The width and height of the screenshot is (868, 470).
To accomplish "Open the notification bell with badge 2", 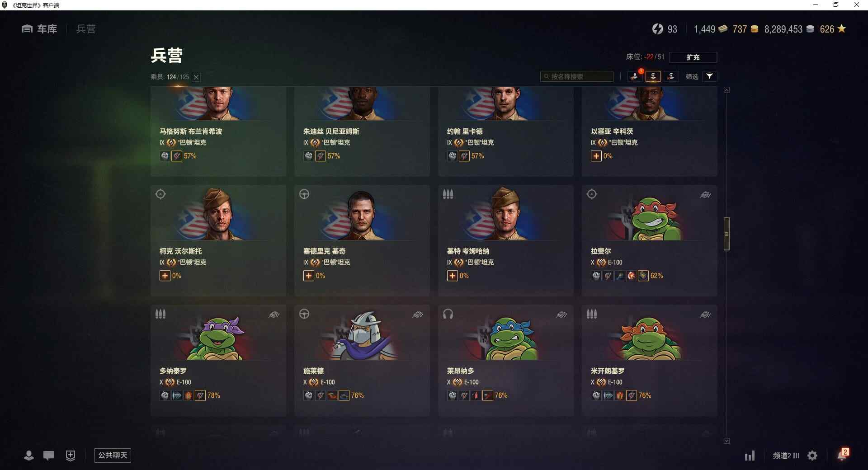I will click(x=843, y=455).
